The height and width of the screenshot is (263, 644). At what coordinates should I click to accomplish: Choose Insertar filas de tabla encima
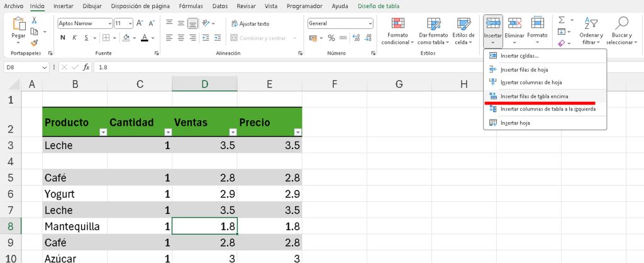534,96
